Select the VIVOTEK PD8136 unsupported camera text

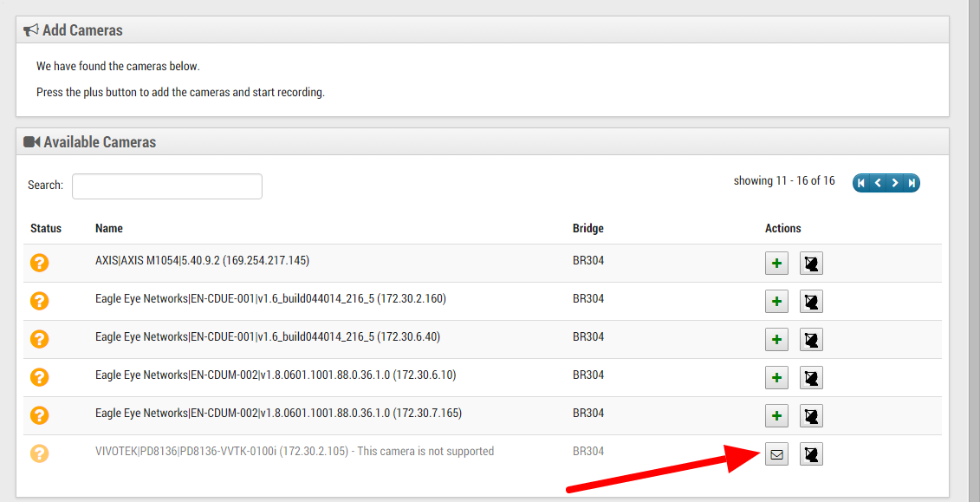pyautogui.click(x=295, y=451)
